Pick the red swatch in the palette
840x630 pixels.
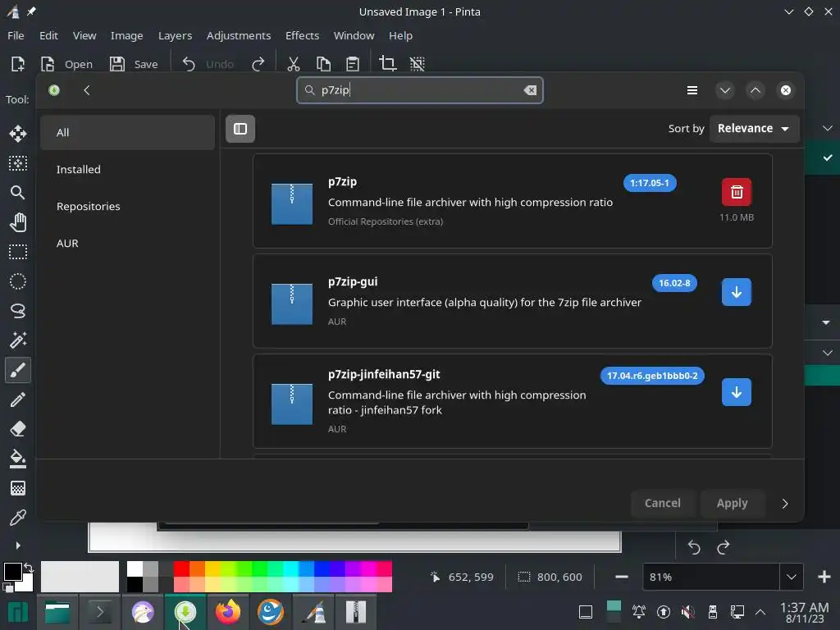click(x=181, y=568)
